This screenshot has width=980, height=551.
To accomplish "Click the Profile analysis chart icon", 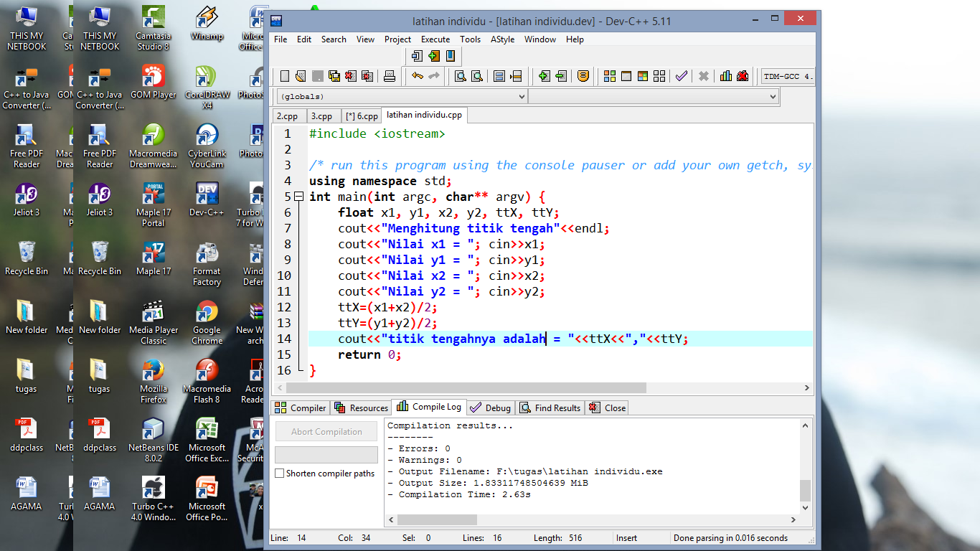I will pyautogui.click(x=725, y=76).
